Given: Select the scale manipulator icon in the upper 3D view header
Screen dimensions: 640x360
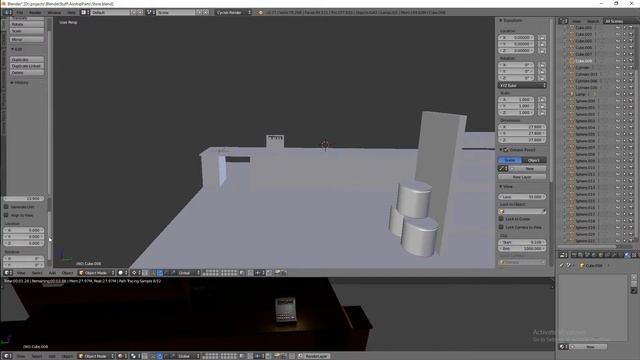Looking at the screenshot, I should 173,273.
